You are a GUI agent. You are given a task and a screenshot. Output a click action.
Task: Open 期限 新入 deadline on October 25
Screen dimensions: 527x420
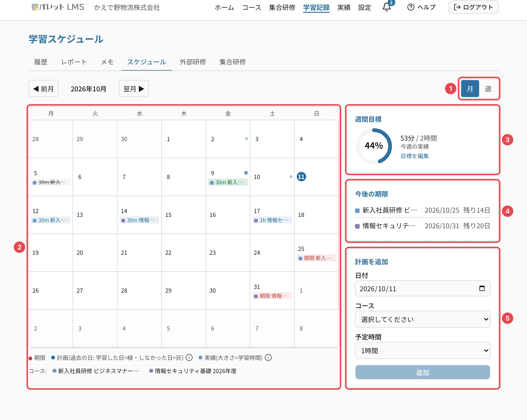(x=317, y=258)
